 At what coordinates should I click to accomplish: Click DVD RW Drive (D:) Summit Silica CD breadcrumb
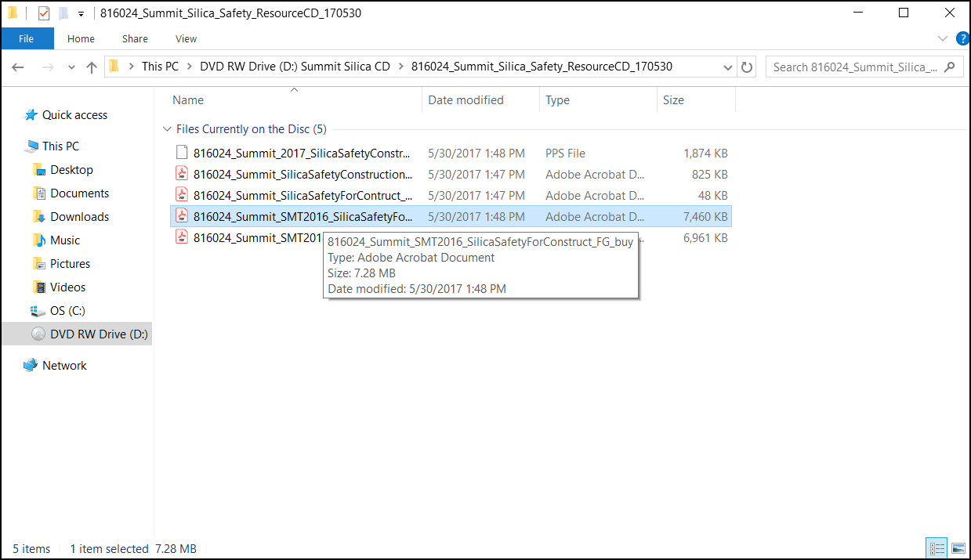[295, 67]
